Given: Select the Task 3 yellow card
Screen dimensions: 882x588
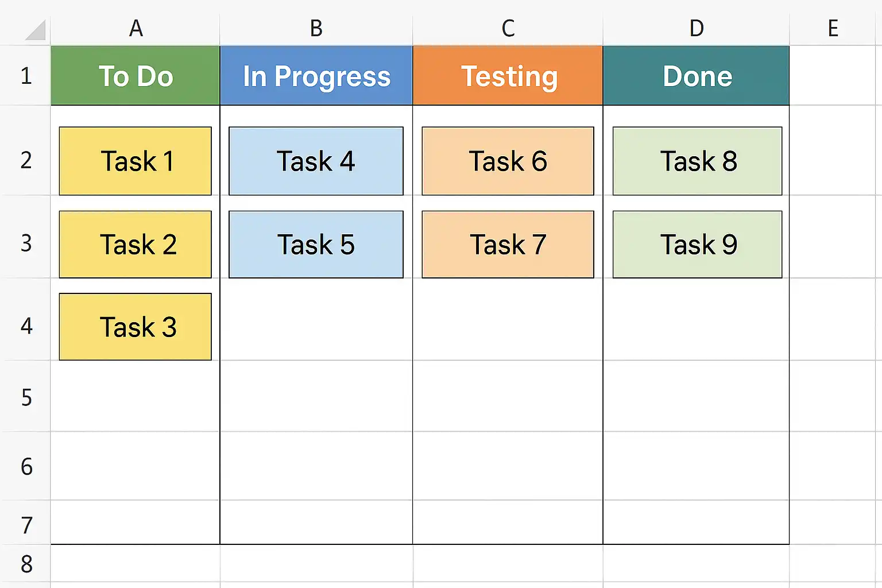Looking at the screenshot, I should click(x=136, y=327).
